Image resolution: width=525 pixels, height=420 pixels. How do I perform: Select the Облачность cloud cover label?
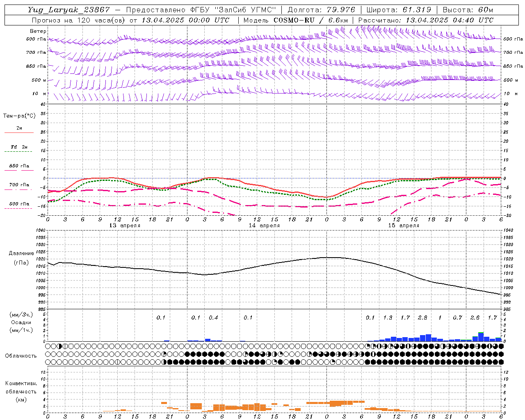(21, 356)
